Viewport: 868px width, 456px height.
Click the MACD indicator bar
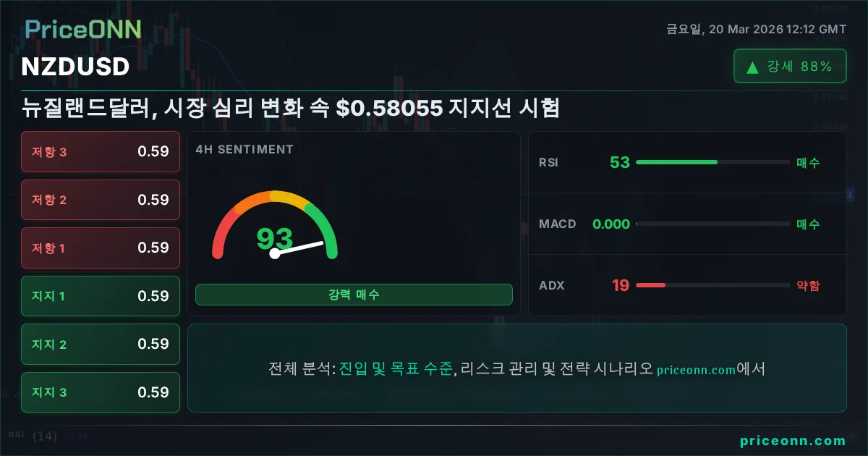tap(712, 224)
